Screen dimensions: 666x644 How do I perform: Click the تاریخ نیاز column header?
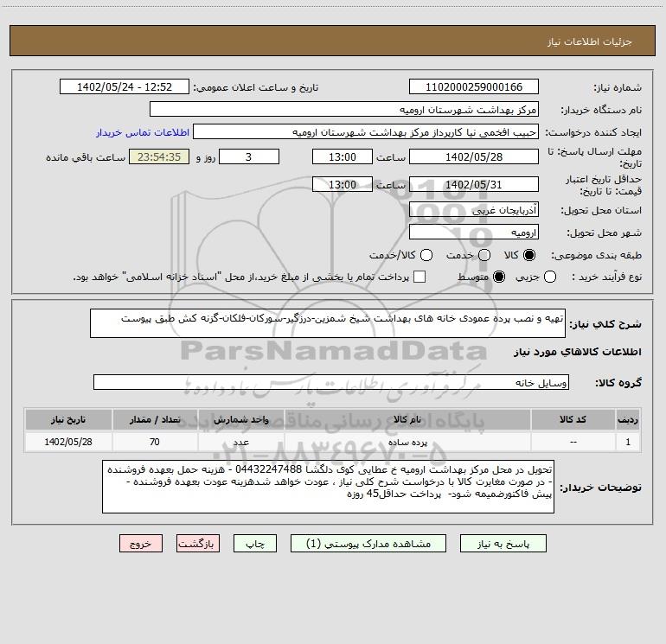point(68,420)
